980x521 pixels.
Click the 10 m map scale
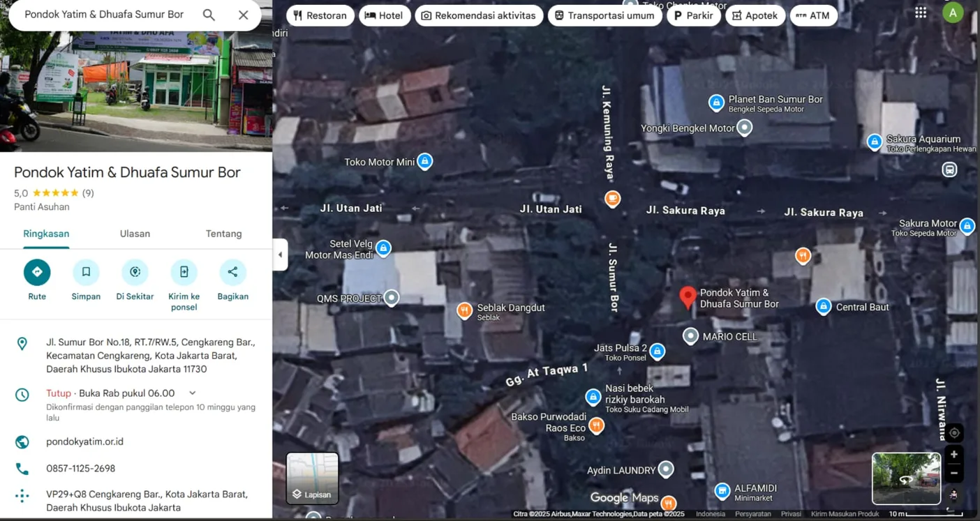click(926, 514)
